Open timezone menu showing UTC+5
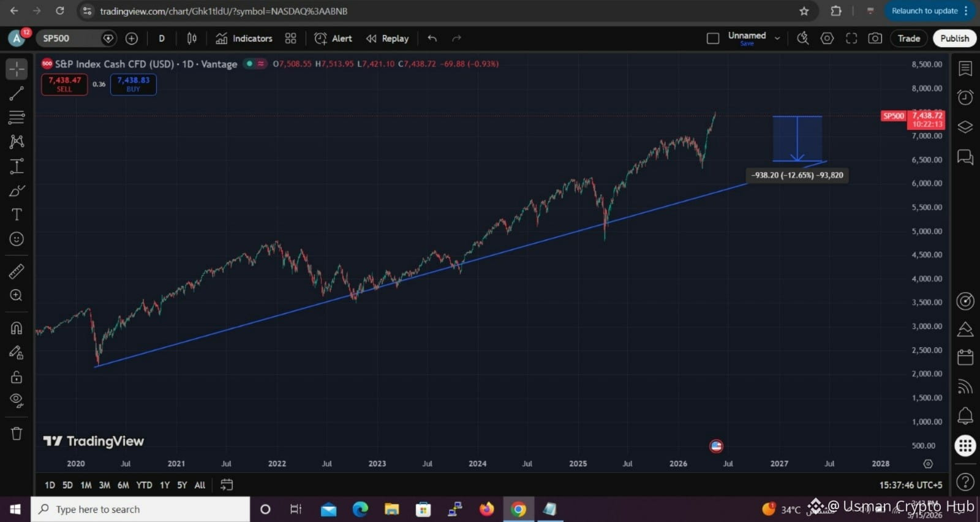 pos(910,485)
